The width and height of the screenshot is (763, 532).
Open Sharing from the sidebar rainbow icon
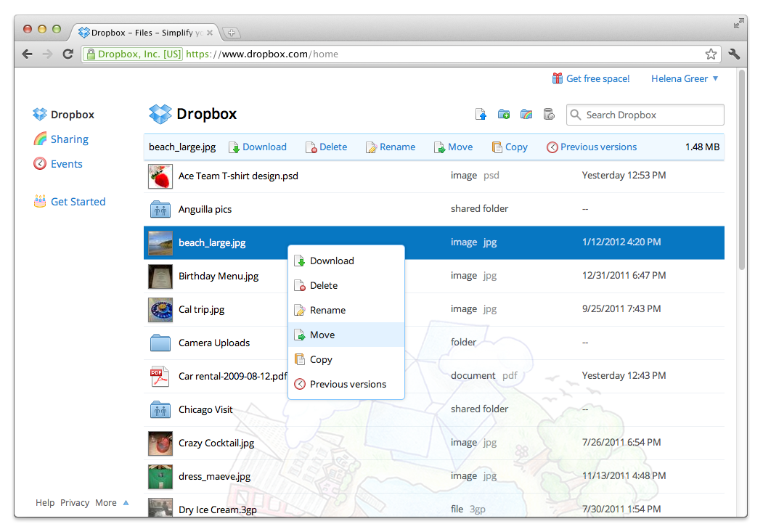[x=42, y=139]
